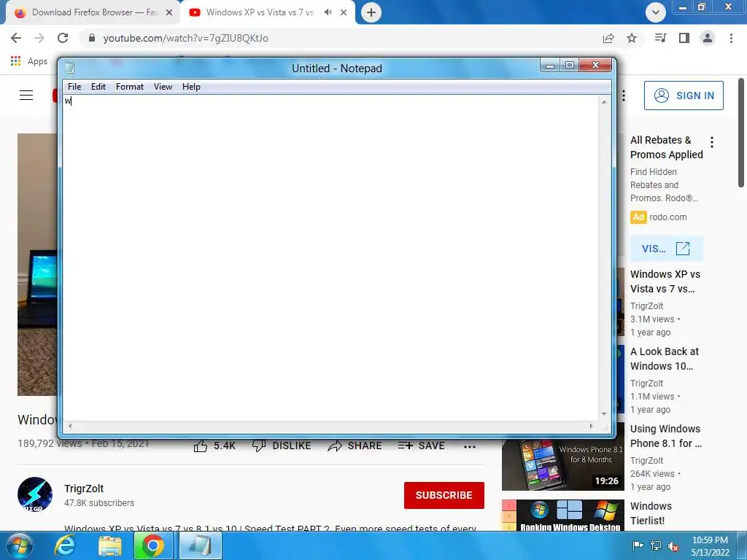
Task: Click the Ranking Windows Desktop thumbnail
Action: 562,516
